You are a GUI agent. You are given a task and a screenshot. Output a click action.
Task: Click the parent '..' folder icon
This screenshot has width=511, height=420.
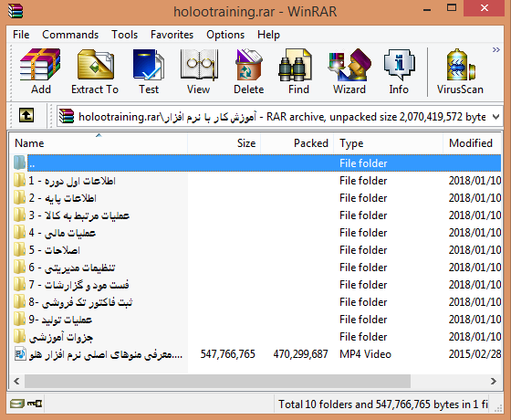pyautogui.click(x=19, y=163)
